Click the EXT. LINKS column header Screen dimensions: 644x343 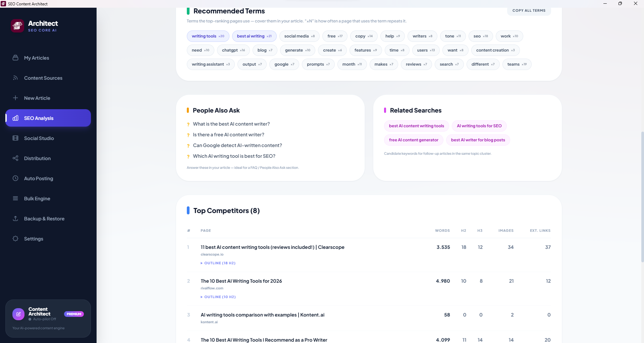pos(540,230)
